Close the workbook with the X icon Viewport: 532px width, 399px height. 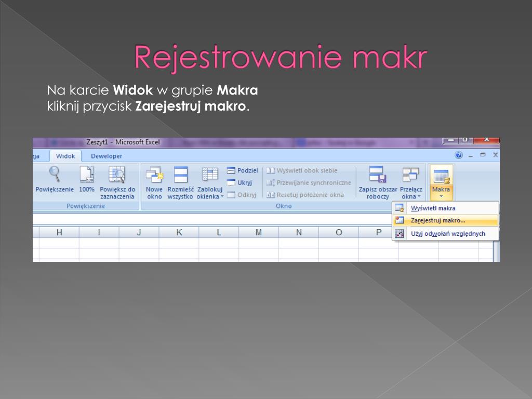(x=495, y=155)
